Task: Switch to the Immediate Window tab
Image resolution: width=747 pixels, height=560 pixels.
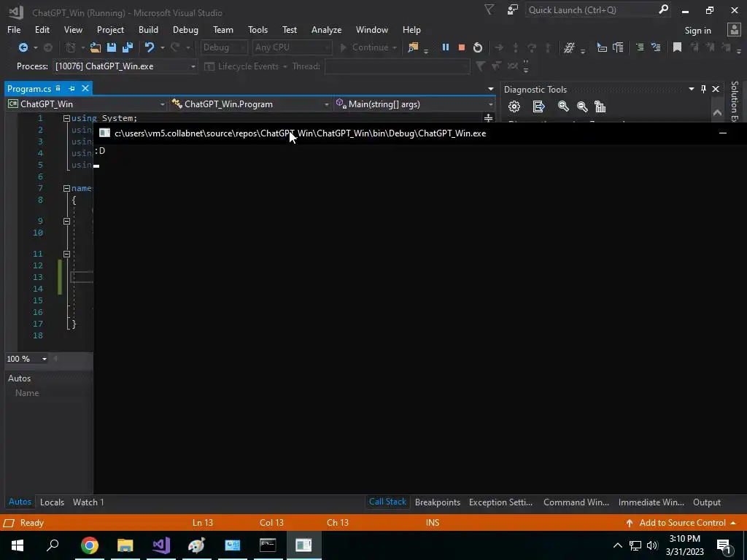Action: click(x=651, y=502)
